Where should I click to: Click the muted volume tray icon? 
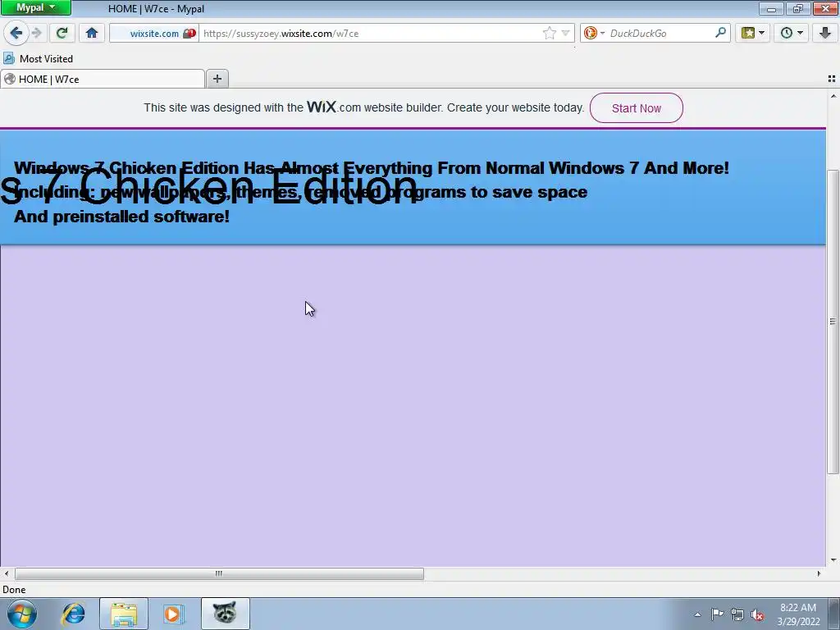(757, 614)
